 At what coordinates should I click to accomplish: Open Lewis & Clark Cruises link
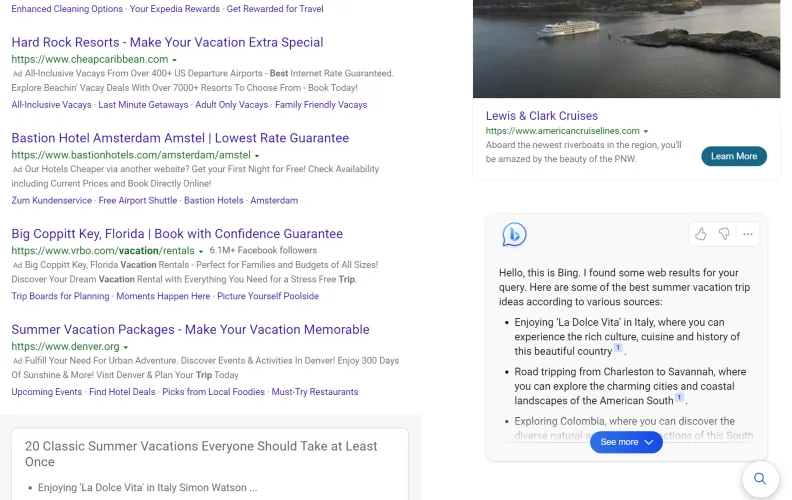(x=541, y=116)
